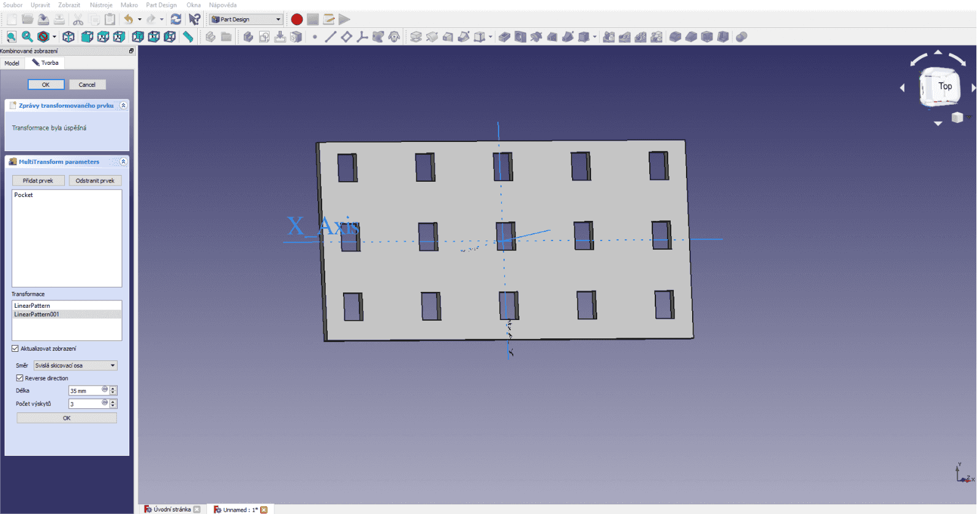
Task: Click the Přidat prvek button
Action: (x=38, y=181)
